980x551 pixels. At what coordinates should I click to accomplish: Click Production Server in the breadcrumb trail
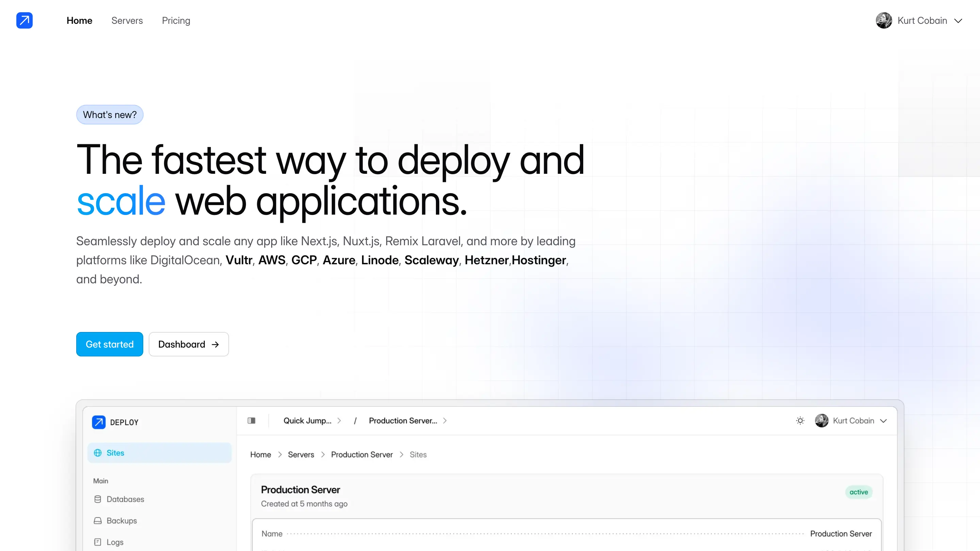click(x=362, y=454)
